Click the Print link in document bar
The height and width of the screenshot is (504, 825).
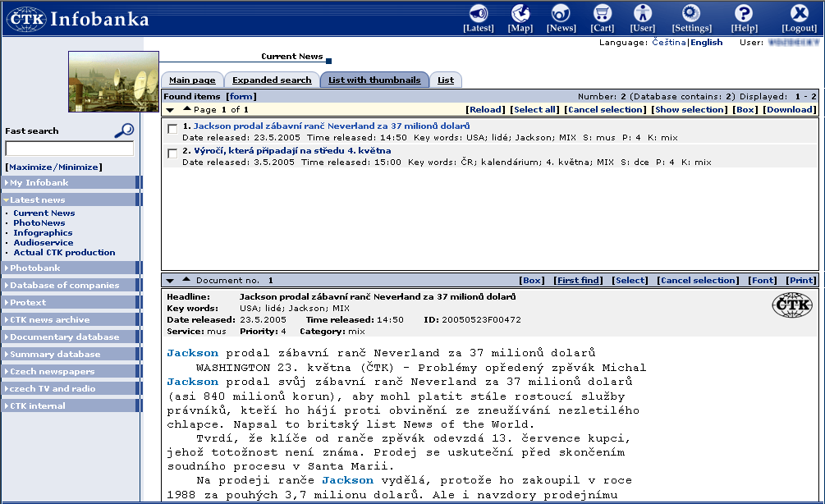(801, 280)
